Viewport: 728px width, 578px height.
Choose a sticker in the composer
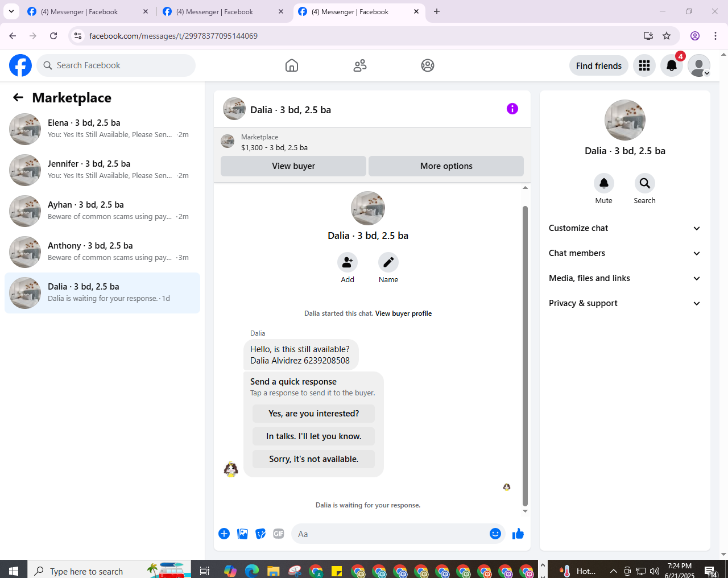tap(260, 534)
